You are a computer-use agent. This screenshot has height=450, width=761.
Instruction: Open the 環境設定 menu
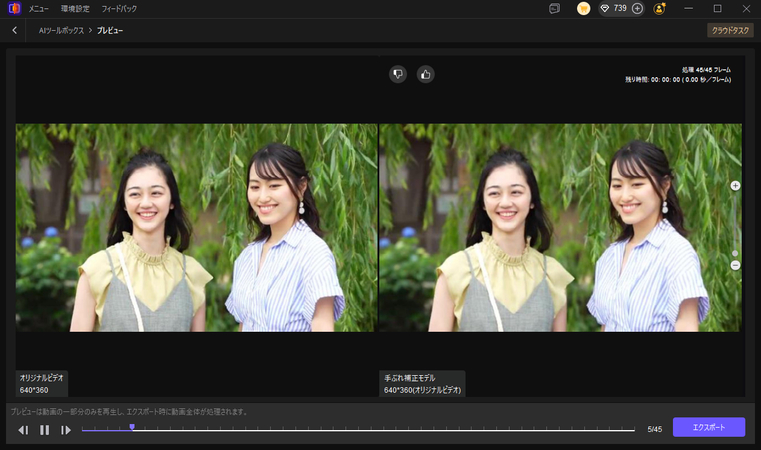[75, 9]
